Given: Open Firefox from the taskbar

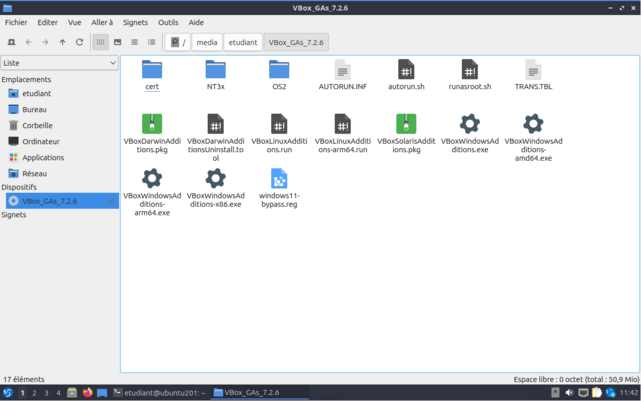Looking at the screenshot, I should (88, 393).
